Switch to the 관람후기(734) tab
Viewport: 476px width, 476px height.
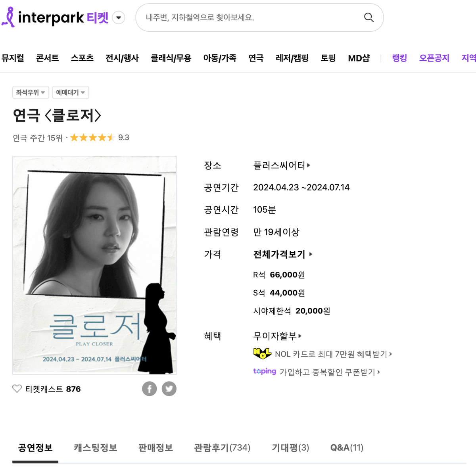(222, 448)
